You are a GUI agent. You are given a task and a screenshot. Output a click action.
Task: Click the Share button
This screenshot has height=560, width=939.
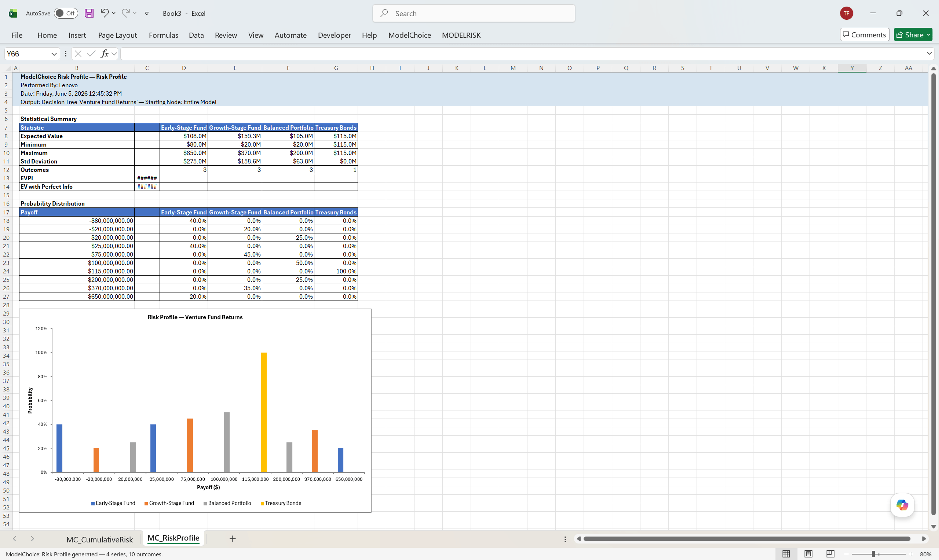tap(913, 34)
